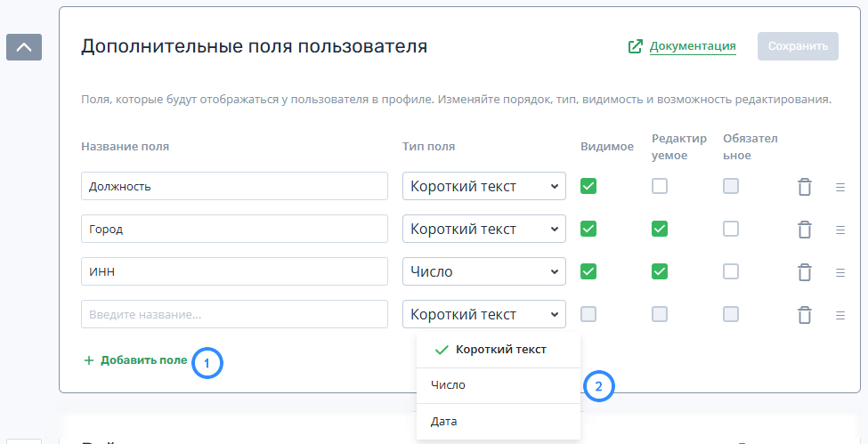Click the trash icon in Город row
868x444 pixels.
tap(804, 230)
